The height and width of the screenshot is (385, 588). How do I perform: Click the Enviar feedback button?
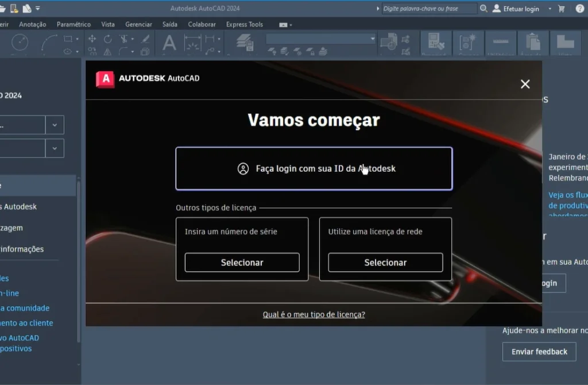[x=539, y=352]
